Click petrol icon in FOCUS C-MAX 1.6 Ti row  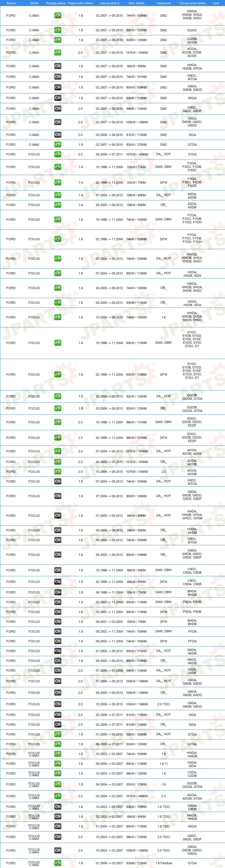click(58, 764)
